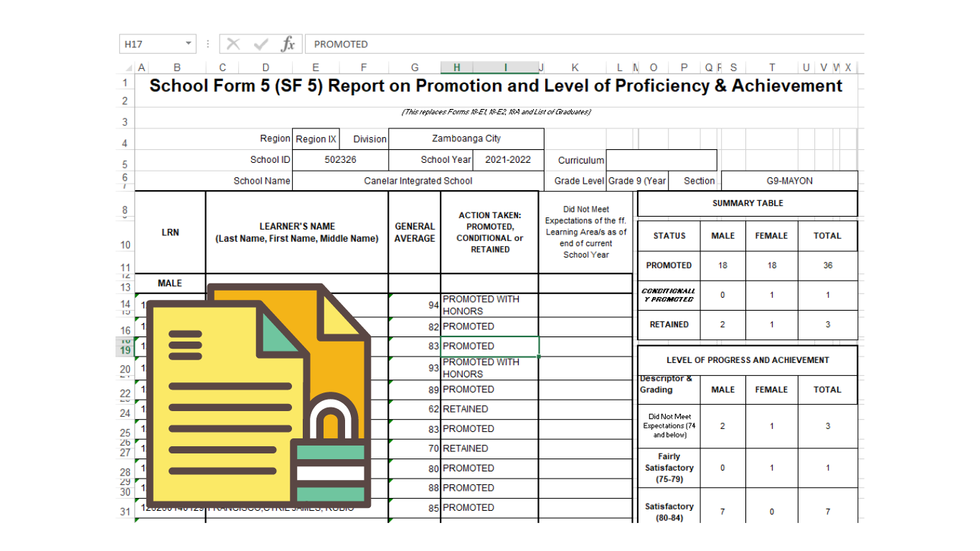Viewport: 980px width, 551px height.
Task: Click the 'ACTION TAKEN' heading cell
Action: [x=490, y=232]
